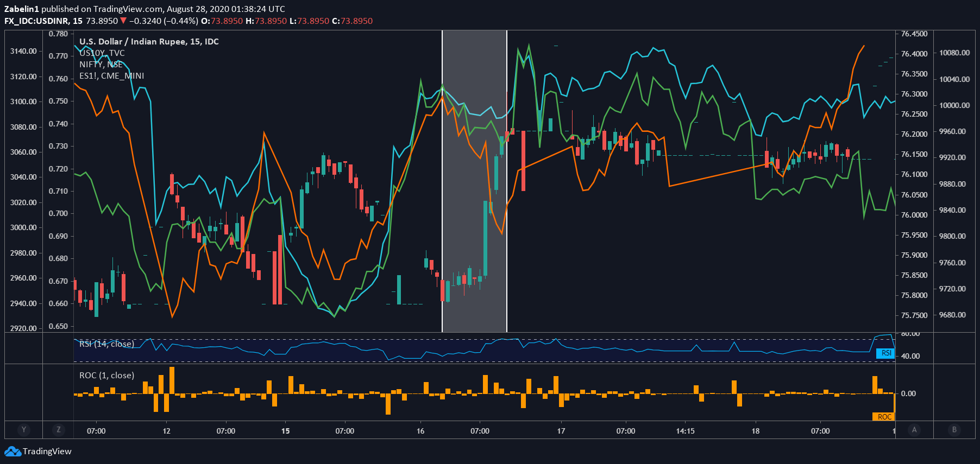Image resolution: width=980 pixels, height=464 pixels.
Task: Select the U.S. Dollar / Indian Rupee legend title
Action: pos(149,42)
